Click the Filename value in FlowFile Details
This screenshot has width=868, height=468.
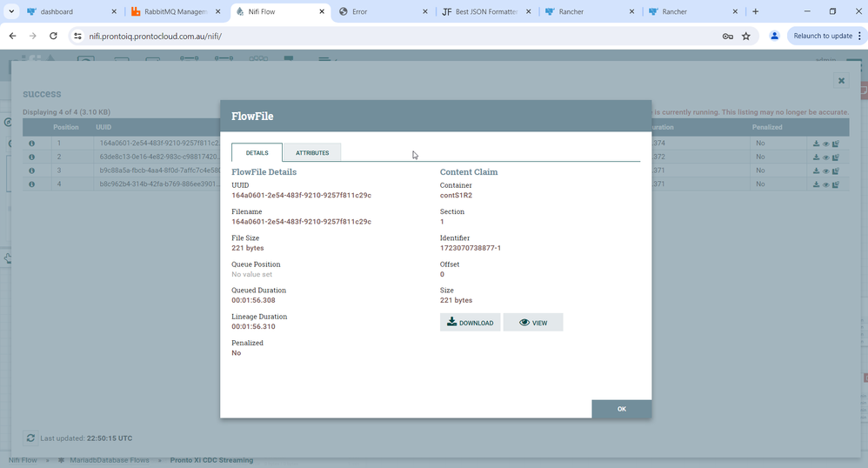[x=301, y=222]
